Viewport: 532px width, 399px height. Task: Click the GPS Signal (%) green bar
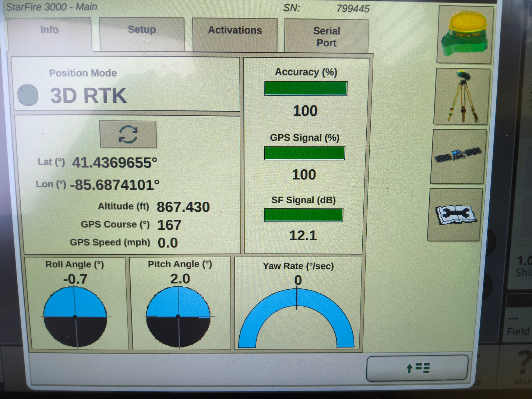tap(304, 153)
